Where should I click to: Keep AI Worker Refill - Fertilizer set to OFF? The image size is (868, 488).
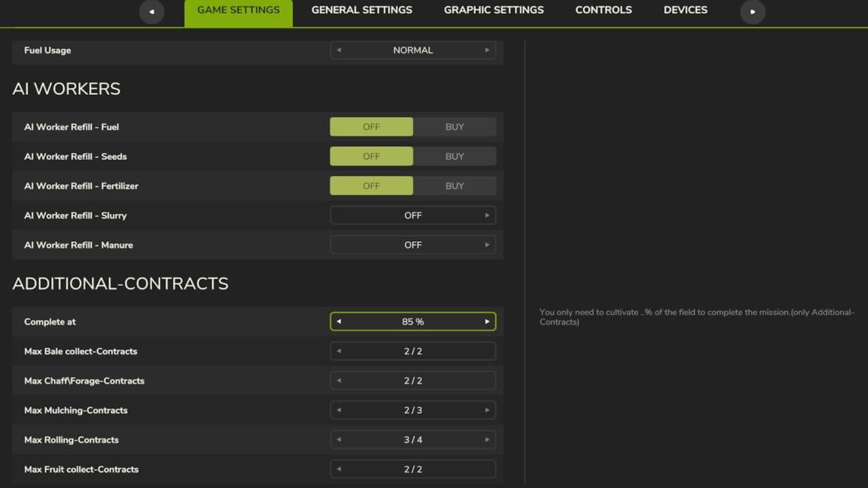pyautogui.click(x=371, y=185)
